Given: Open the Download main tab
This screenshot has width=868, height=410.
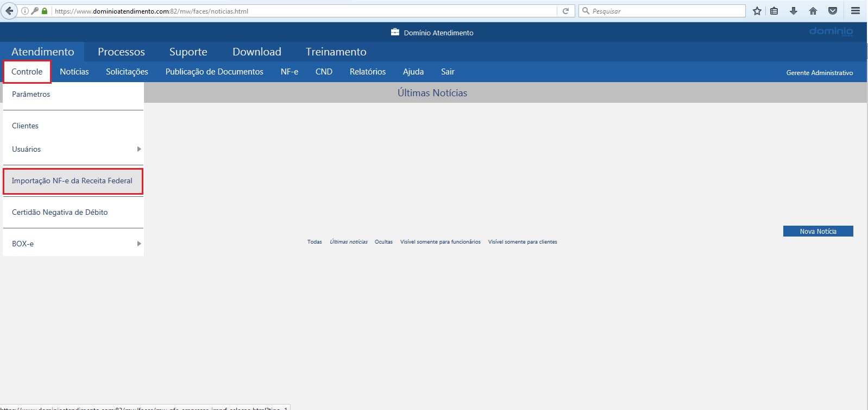Looking at the screenshot, I should (x=257, y=52).
